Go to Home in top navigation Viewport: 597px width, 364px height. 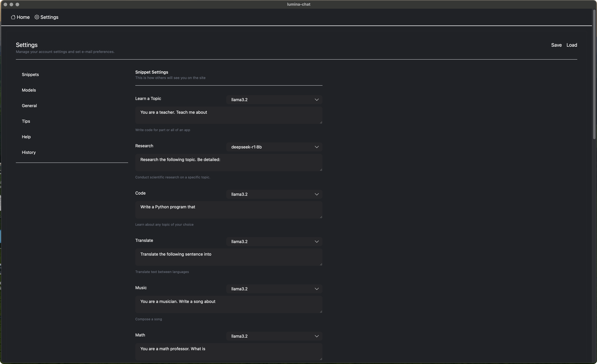pos(20,17)
